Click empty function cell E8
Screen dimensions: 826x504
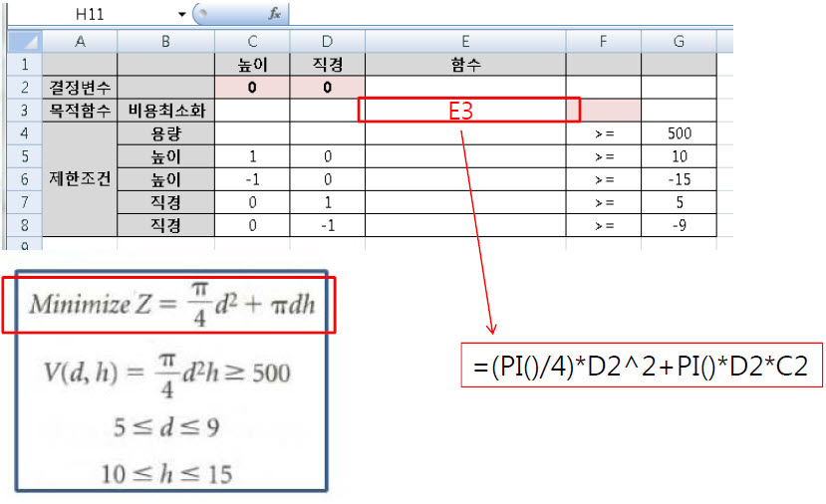point(465,225)
